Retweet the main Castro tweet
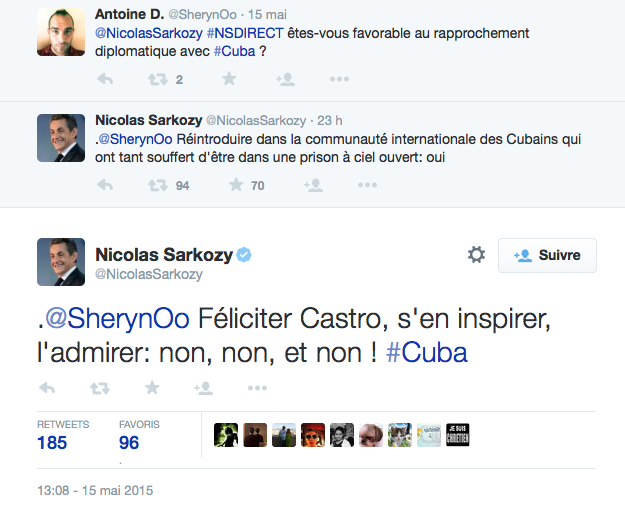 click(x=100, y=387)
